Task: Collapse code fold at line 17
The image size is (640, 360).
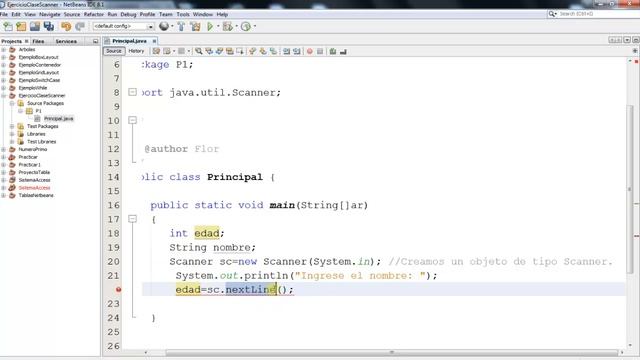Action: pyautogui.click(x=132, y=219)
